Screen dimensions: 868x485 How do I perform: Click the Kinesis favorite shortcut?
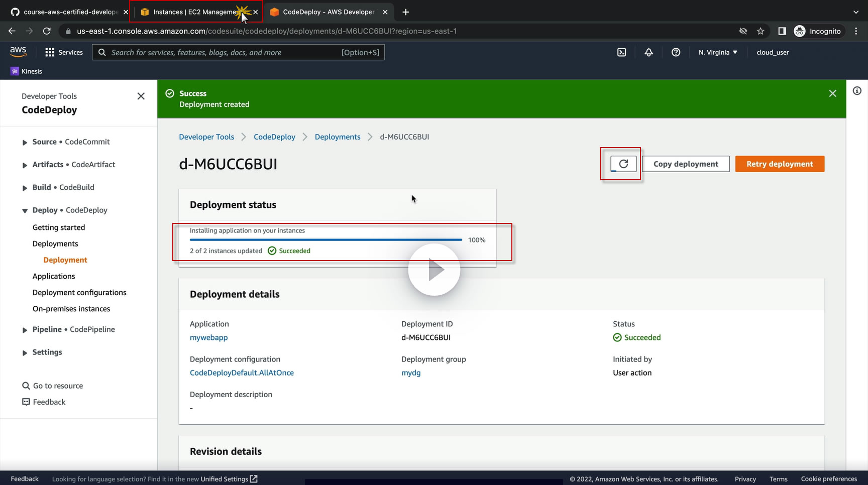[27, 71]
